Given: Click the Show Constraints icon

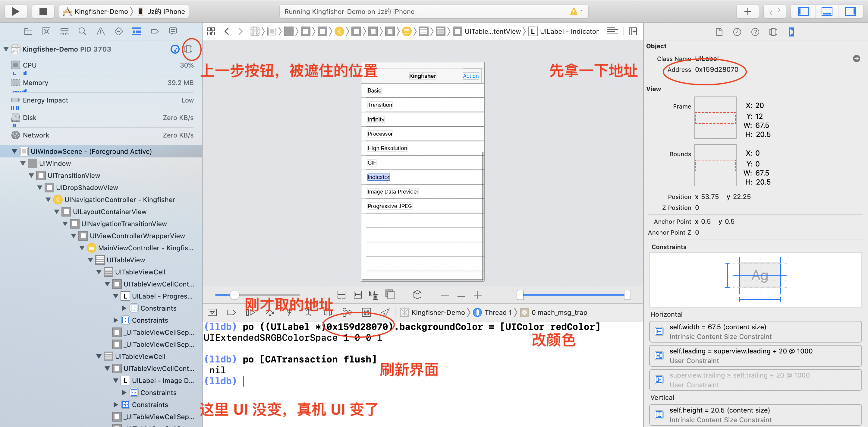Looking at the screenshot, I should click(357, 295).
